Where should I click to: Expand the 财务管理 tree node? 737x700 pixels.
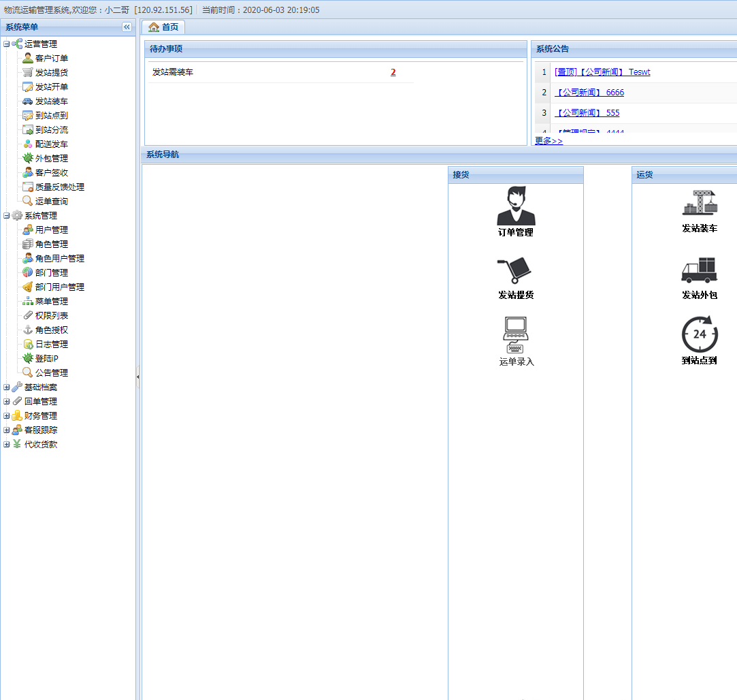click(6, 416)
